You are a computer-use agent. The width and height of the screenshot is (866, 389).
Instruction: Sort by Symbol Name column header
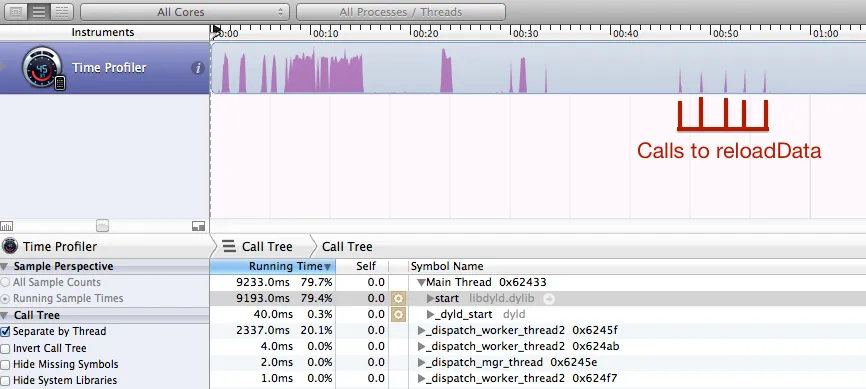[637, 266]
